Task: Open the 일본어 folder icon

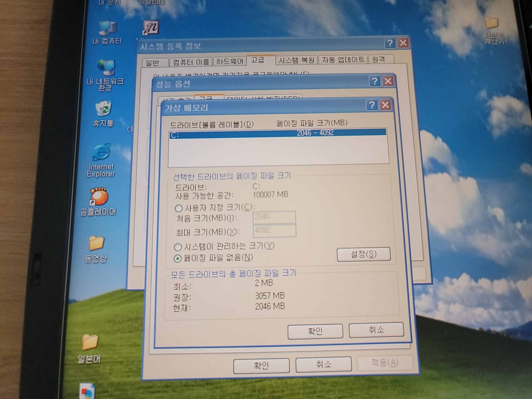Action: (x=90, y=342)
